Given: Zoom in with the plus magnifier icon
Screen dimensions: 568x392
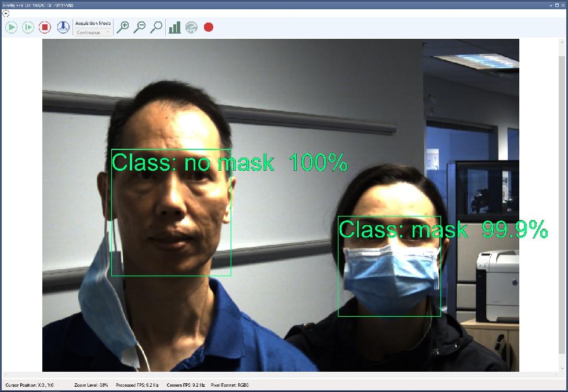Looking at the screenshot, I should 122,27.
